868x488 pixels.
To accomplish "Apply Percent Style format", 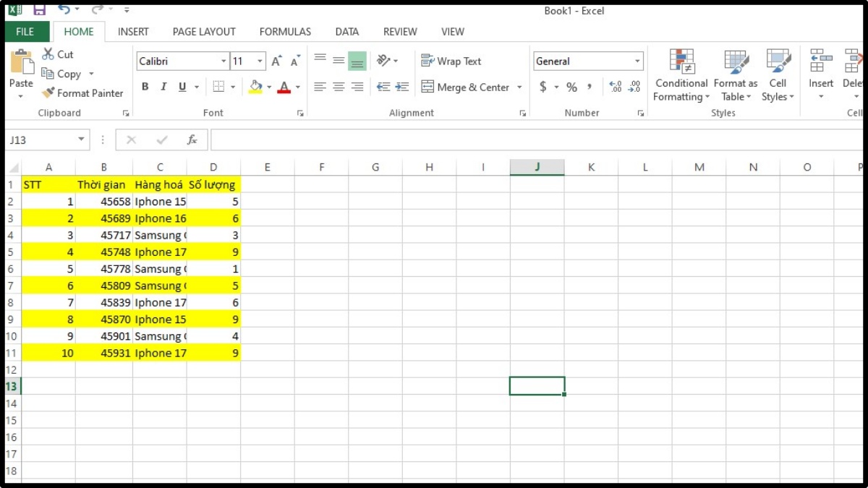I will click(x=572, y=87).
